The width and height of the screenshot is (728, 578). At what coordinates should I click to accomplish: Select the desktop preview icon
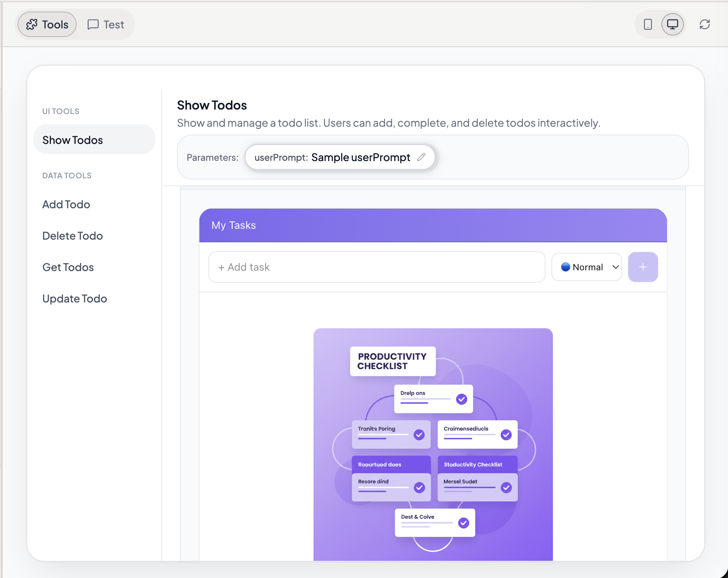click(672, 25)
